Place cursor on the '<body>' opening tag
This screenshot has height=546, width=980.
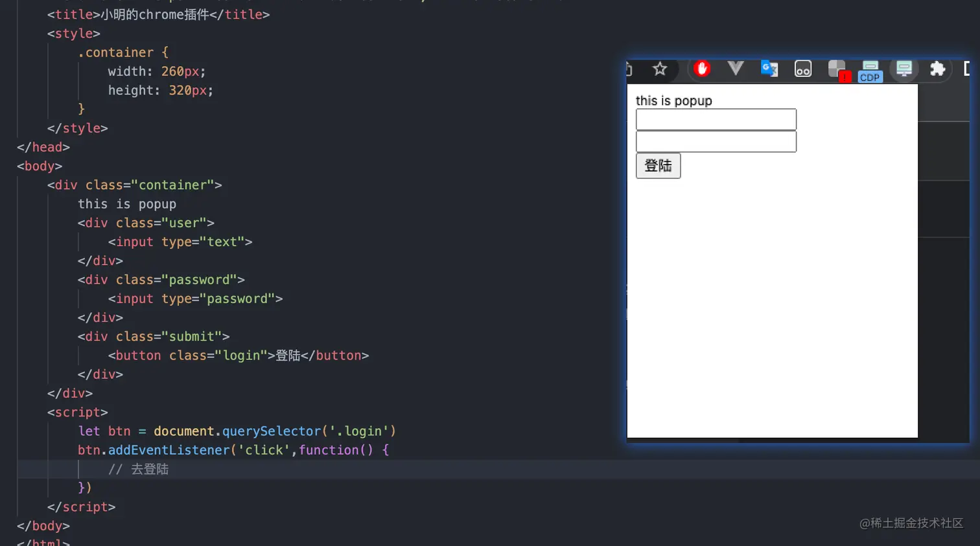[x=40, y=166]
